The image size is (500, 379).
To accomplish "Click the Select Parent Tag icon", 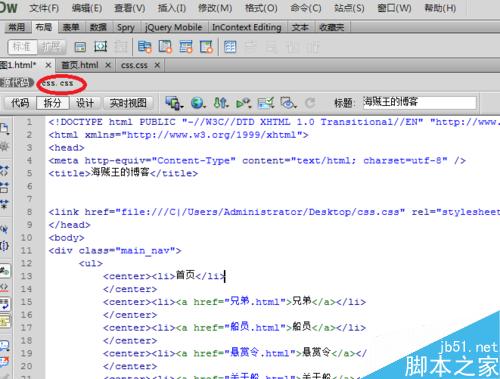I will (x=4, y=229).
